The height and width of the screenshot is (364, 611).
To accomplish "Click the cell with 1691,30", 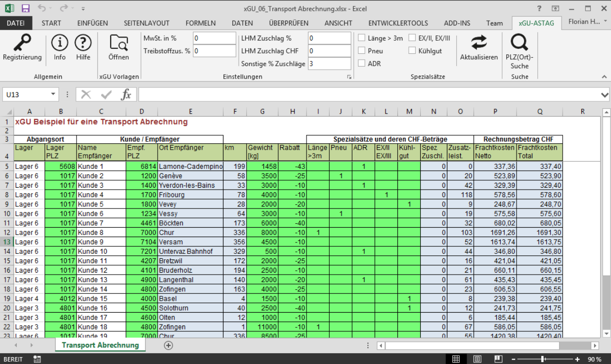I will coord(539,233).
